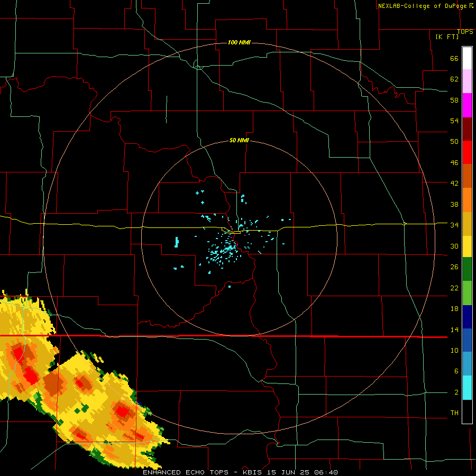Select the navy 22 kft legend swatch
The height and width of the screenshot is (476, 476).
point(467,317)
